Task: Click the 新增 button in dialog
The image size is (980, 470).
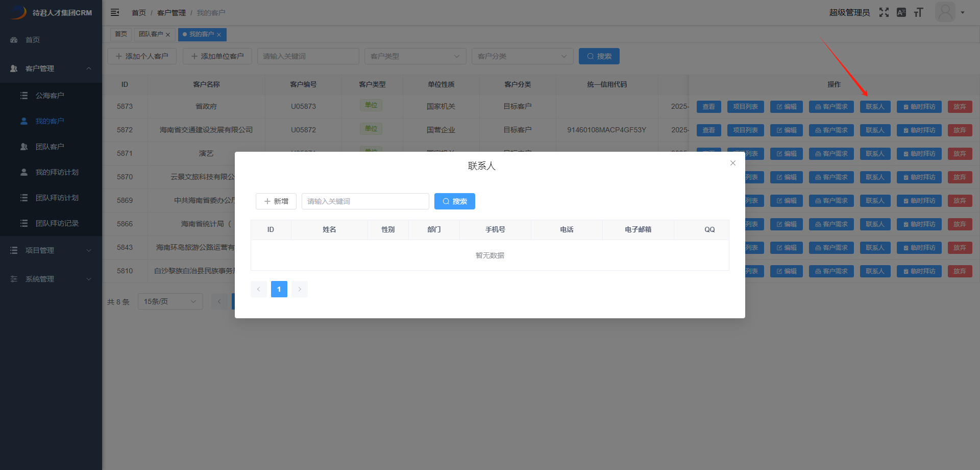Action: [x=276, y=201]
